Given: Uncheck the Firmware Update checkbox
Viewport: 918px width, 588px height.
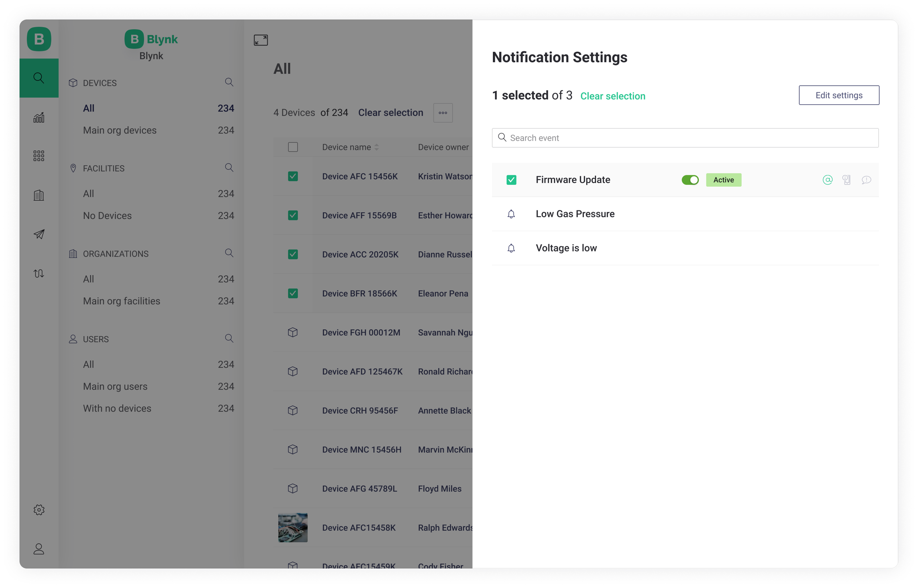Looking at the screenshot, I should pyautogui.click(x=511, y=180).
